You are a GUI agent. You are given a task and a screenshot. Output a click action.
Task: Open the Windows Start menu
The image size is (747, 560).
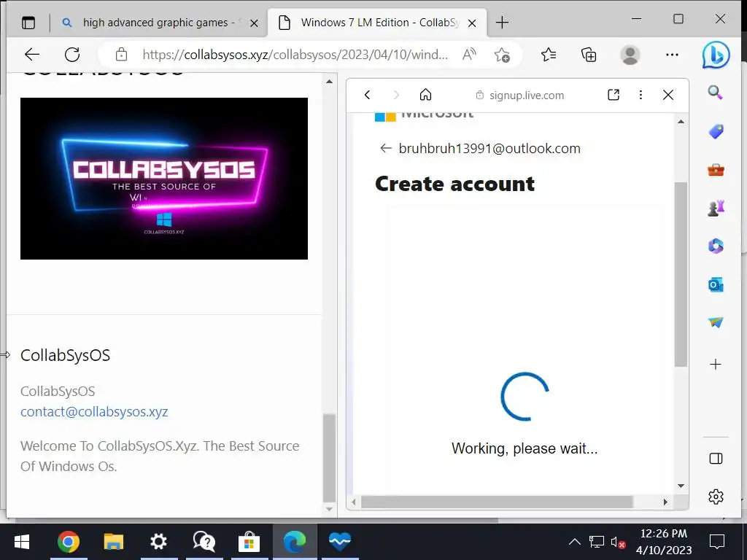[22, 542]
